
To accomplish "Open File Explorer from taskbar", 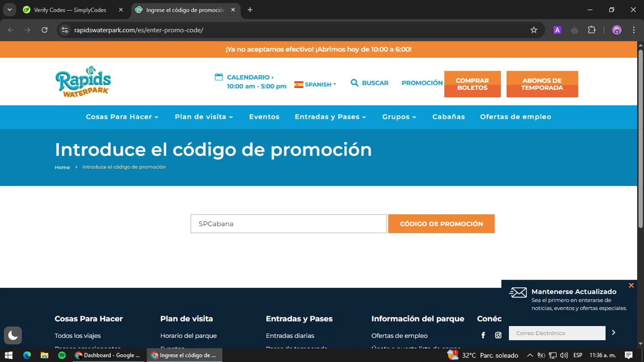I will (x=44, y=355).
